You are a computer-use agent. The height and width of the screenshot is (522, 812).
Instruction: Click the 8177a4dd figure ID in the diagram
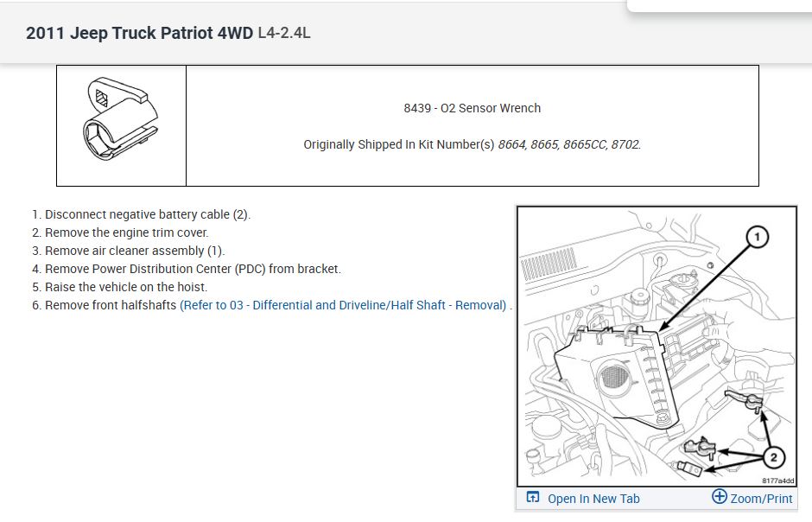pyautogui.click(x=777, y=481)
